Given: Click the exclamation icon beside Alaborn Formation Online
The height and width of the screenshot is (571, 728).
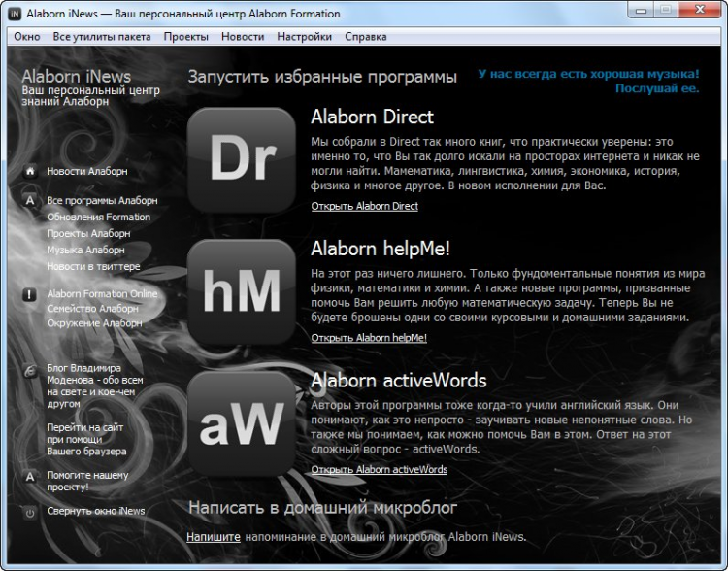Looking at the screenshot, I should tap(30, 294).
